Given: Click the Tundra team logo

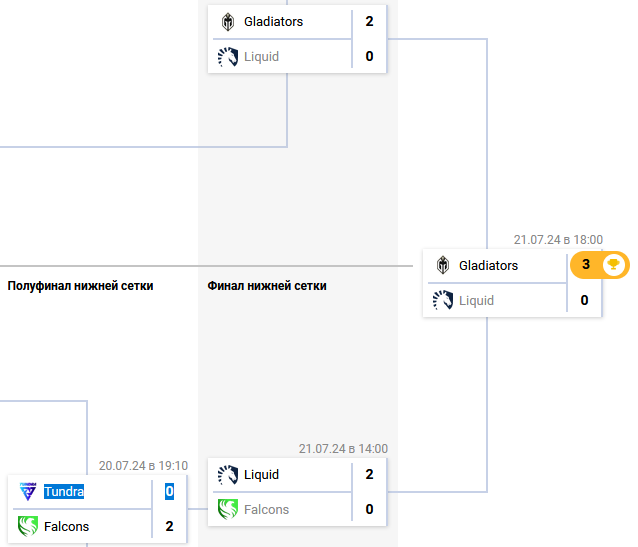Looking at the screenshot, I should pos(27,491).
